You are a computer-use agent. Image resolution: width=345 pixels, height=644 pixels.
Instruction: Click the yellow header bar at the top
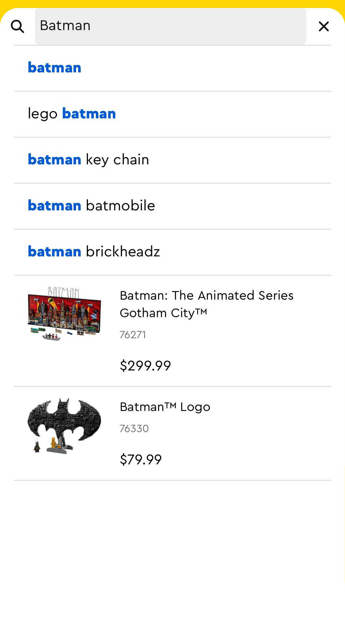point(172,4)
